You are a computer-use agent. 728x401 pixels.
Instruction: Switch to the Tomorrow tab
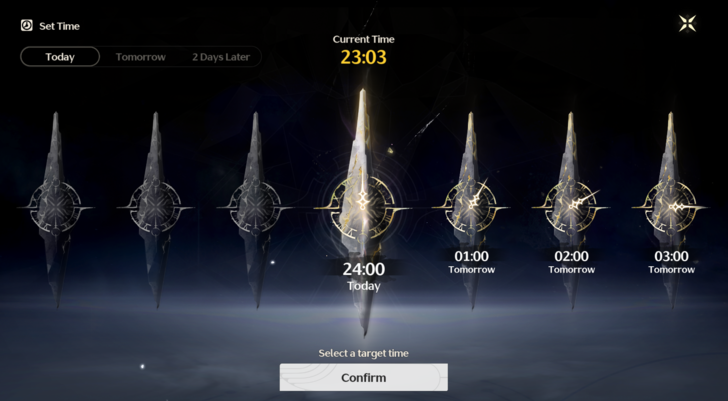point(140,57)
